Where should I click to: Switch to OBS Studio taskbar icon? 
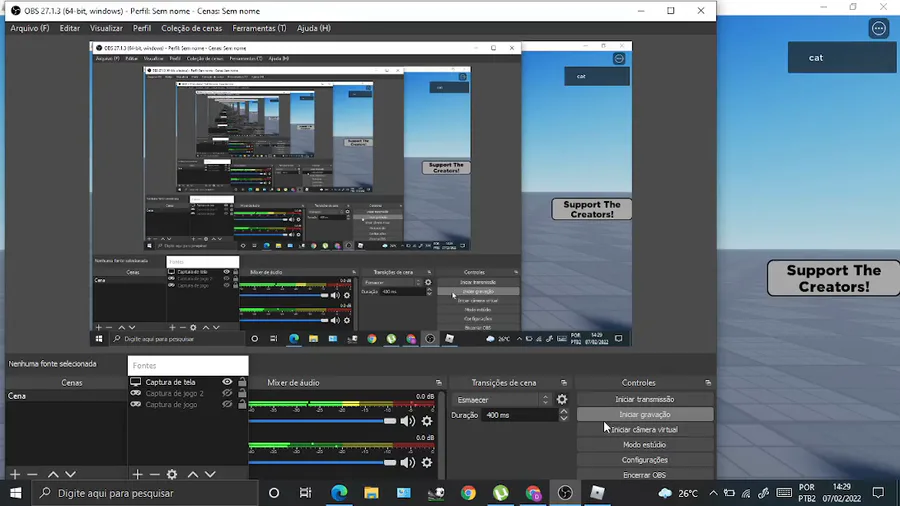pos(565,493)
